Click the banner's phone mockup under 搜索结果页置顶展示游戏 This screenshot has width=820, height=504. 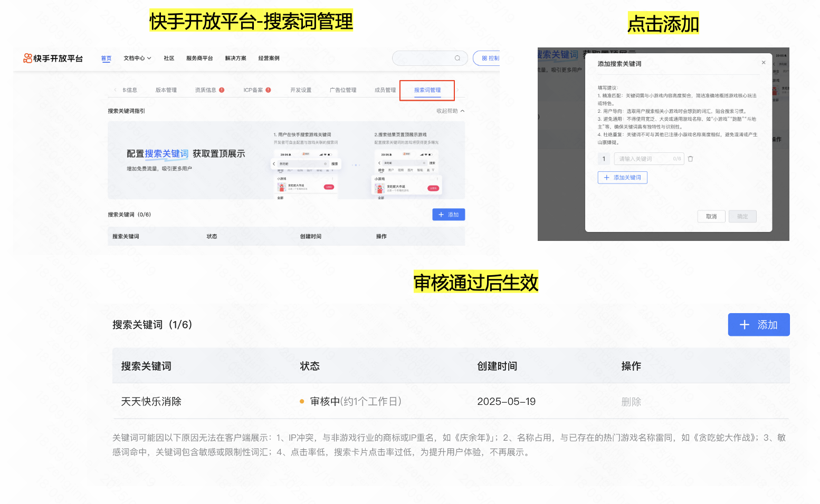coord(407,175)
